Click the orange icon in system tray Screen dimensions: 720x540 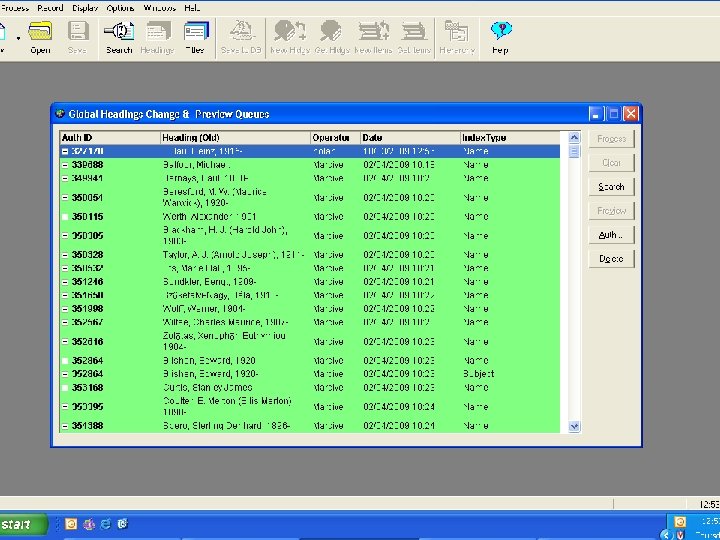[x=680, y=522]
